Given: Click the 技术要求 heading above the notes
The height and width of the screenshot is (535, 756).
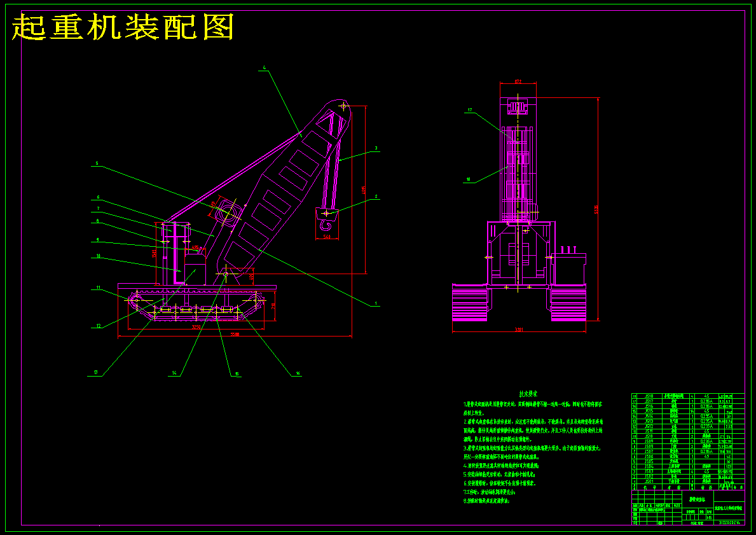Looking at the screenshot, I should [x=528, y=394].
